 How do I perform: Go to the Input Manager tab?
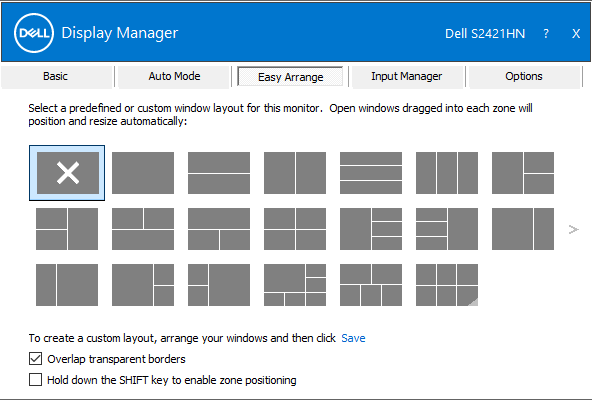(407, 77)
